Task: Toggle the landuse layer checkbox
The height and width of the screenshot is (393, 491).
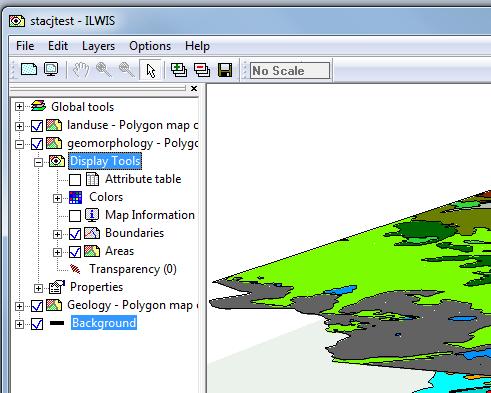Action: click(37, 126)
